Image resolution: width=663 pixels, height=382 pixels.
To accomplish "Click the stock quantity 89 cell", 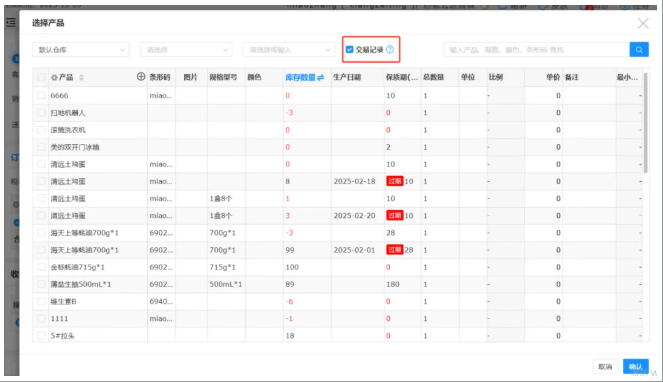I will 290,284.
